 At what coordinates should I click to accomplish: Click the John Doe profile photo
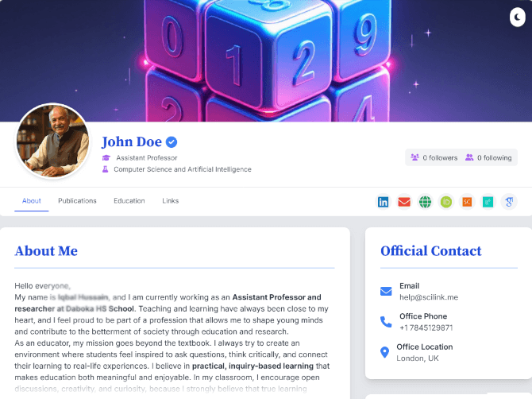[x=53, y=141]
